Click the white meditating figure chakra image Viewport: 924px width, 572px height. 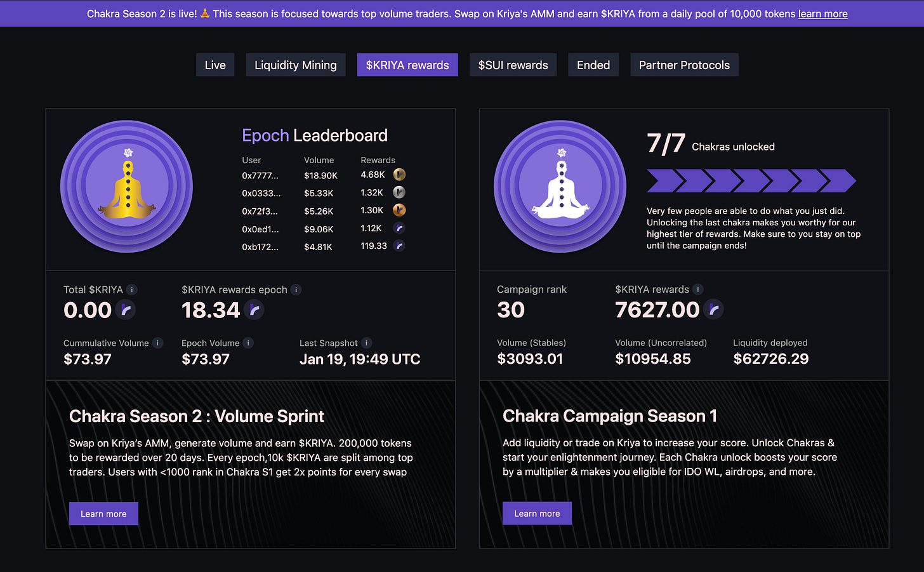click(560, 187)
